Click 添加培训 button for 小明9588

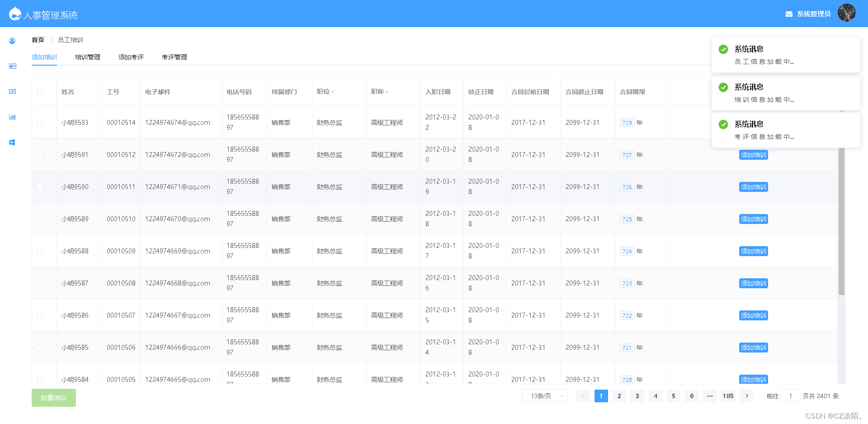coord(754,251)
